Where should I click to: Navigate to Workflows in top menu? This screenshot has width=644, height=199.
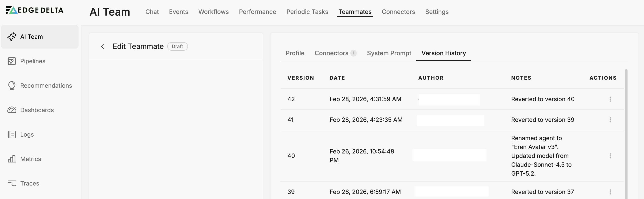213,12
